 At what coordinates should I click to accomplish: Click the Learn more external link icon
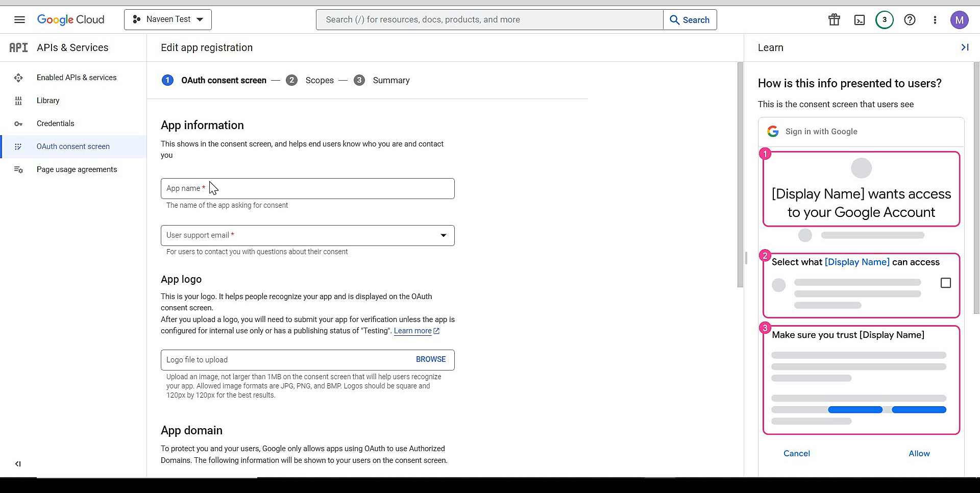tap(436, 331)
